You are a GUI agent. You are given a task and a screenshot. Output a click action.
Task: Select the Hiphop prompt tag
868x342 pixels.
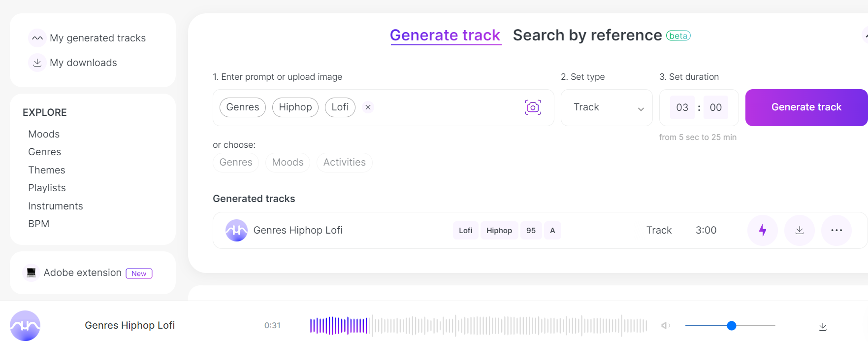pyautogui.click(x=295, y=107)
